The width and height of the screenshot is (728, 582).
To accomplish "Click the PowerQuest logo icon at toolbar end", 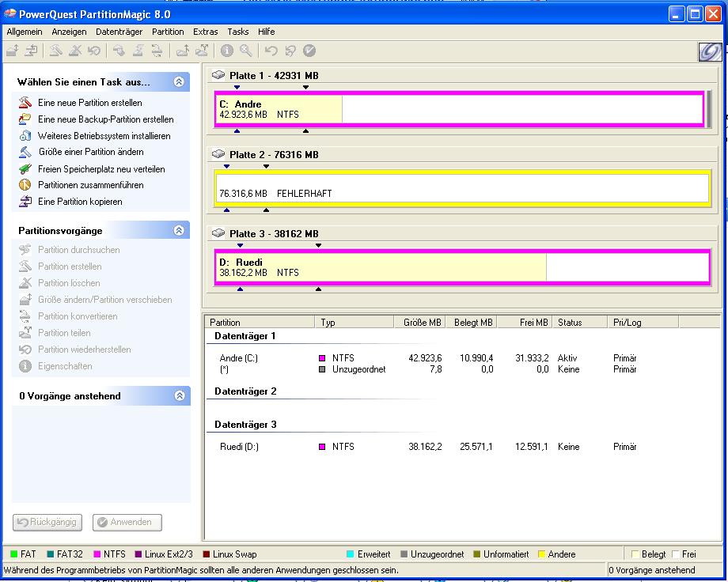I will pyautogui.click(x=710, y=51).
